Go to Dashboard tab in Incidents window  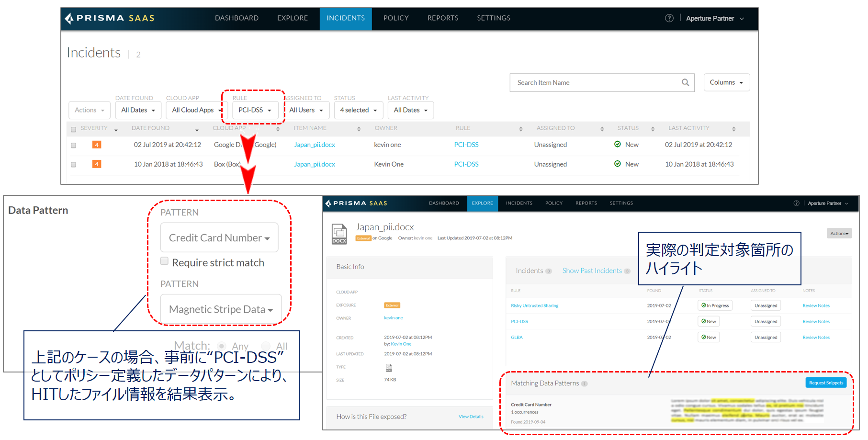237,18
